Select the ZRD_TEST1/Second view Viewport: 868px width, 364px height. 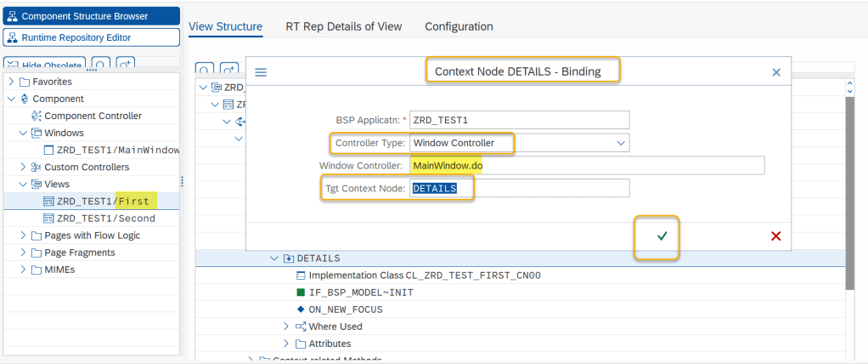(x=99, y=218)
